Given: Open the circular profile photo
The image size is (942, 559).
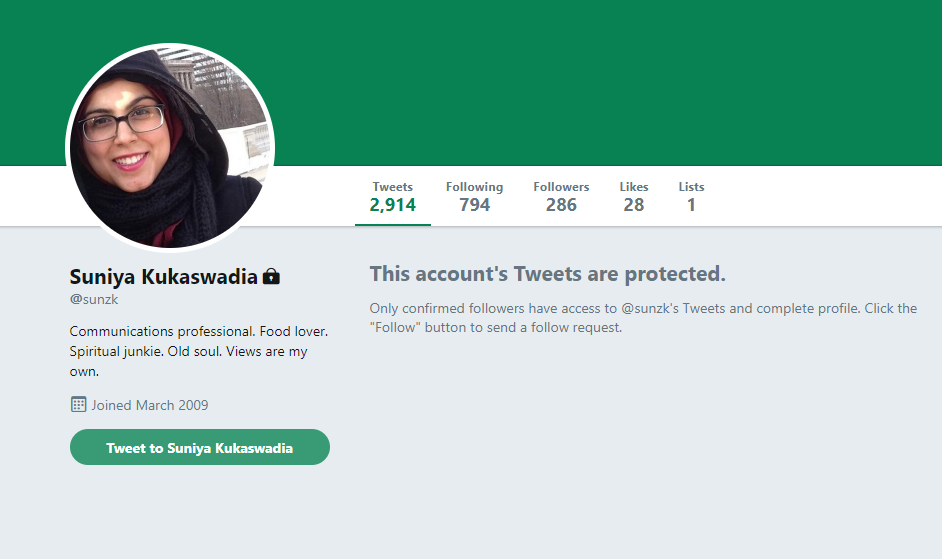Looking at the screenshot, I should (169, 146).
